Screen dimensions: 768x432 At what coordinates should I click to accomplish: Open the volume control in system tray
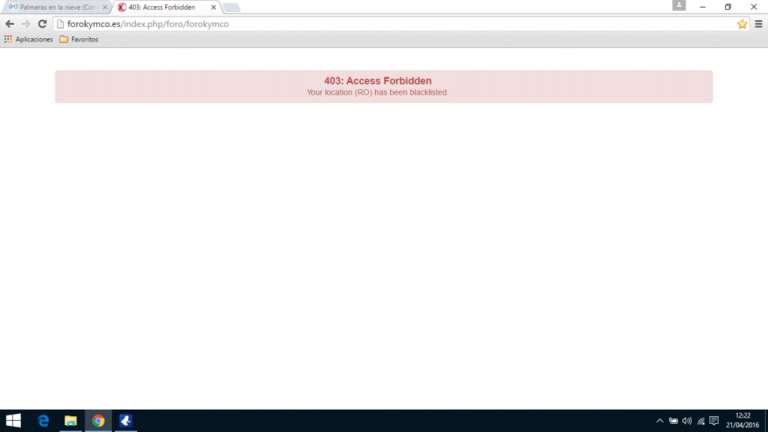687,421
